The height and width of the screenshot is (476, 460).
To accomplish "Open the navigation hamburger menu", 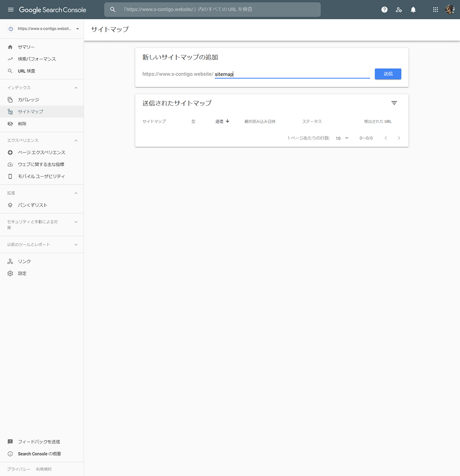I will point(11,9).
